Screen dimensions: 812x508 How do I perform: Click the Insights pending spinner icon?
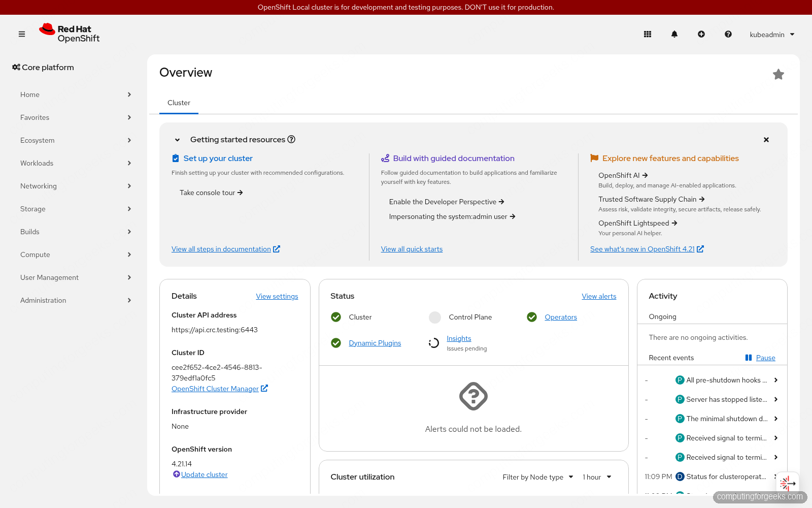(434, 343)
